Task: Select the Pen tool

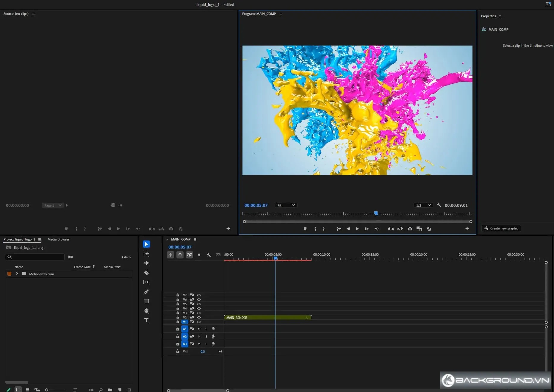Action: 146,292
